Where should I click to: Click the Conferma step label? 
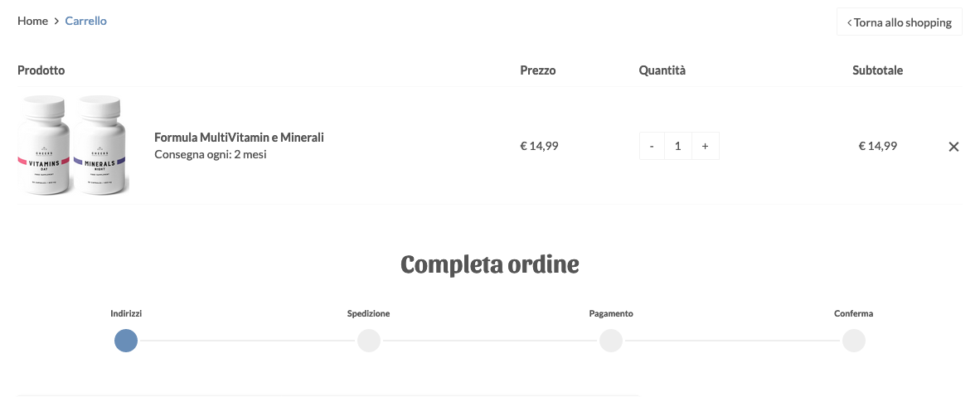(x=854, y=313)
